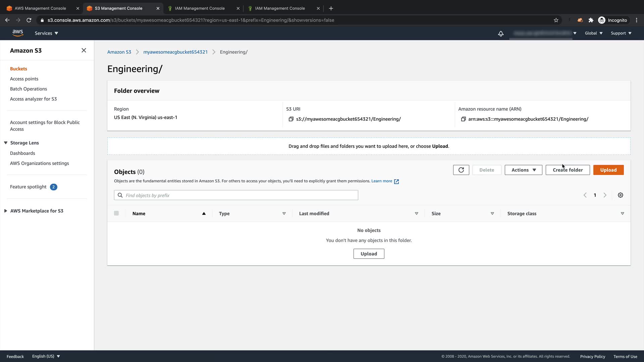Open the Actions dropdown

[523, 170]
